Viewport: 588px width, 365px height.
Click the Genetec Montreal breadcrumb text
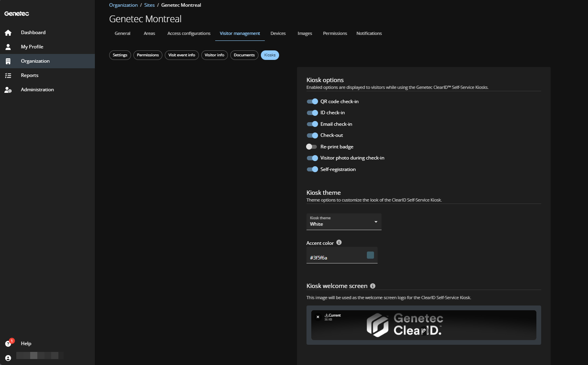(181, 5)
